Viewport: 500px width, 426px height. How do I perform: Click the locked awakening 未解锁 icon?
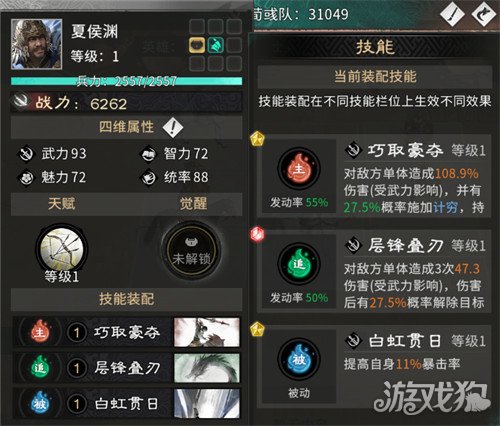click(191, 249)
